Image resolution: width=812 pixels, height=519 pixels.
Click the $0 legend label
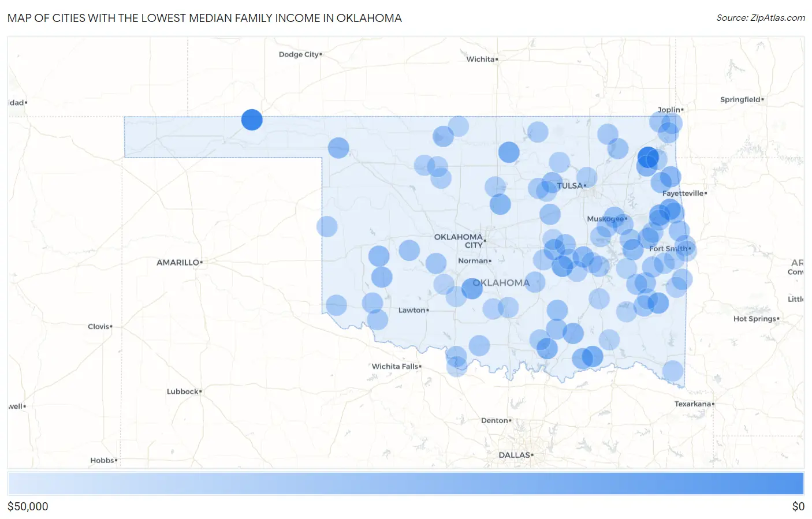point(798,506)
